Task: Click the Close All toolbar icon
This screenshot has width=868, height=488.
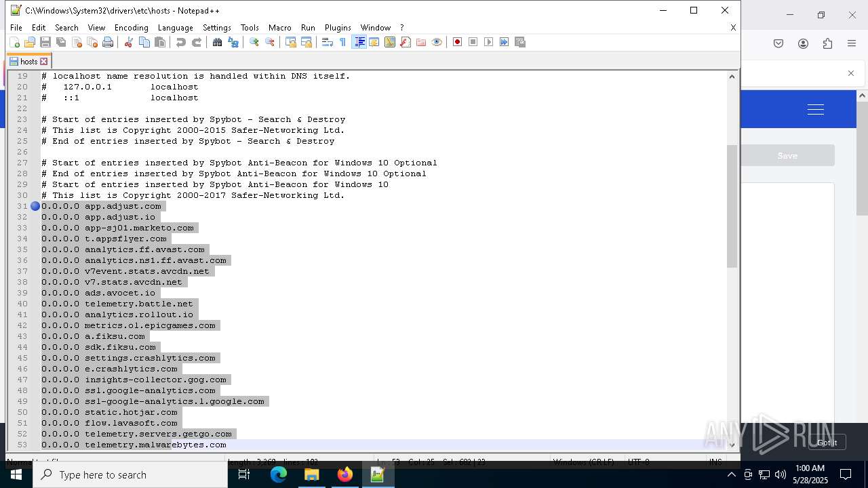Action: pyautogui.click(x=92, y=42)
